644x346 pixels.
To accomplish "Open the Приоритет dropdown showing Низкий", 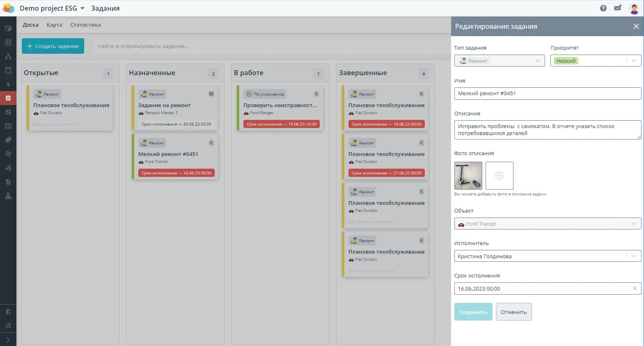I will 595,61.
